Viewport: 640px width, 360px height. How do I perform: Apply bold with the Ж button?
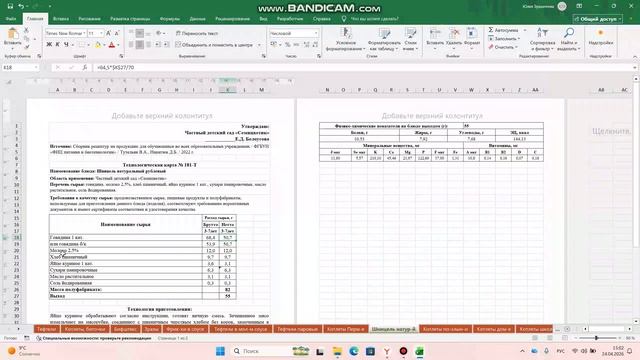[49, 44]
